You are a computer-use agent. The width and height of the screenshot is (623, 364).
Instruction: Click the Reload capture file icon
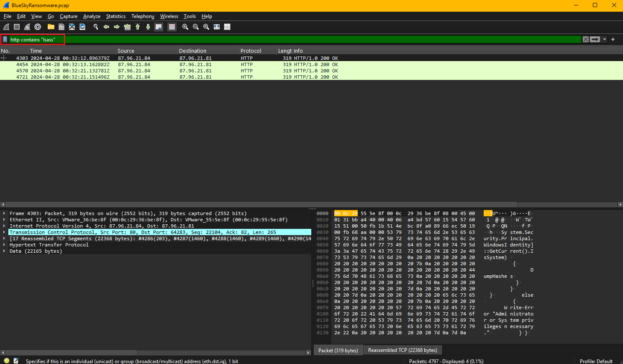(82, 27)
